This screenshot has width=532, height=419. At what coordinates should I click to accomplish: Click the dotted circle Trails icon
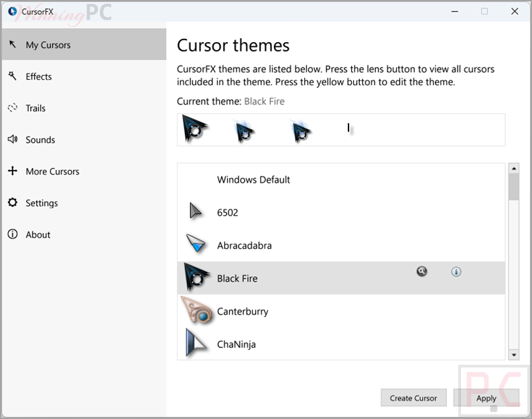[x=13, y=108]
